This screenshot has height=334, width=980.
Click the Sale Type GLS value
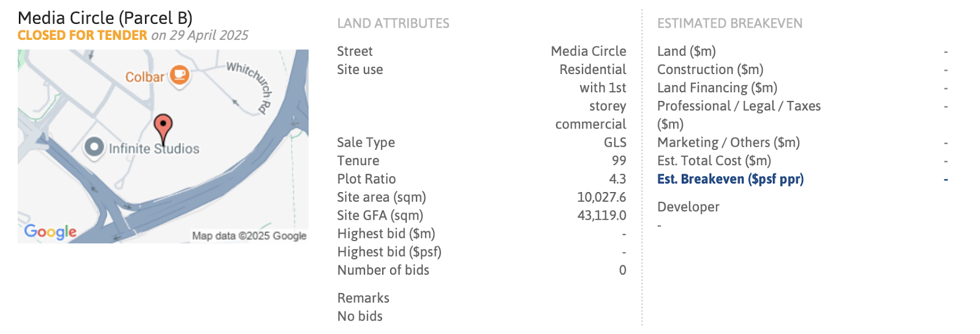[x=615, y=143]
